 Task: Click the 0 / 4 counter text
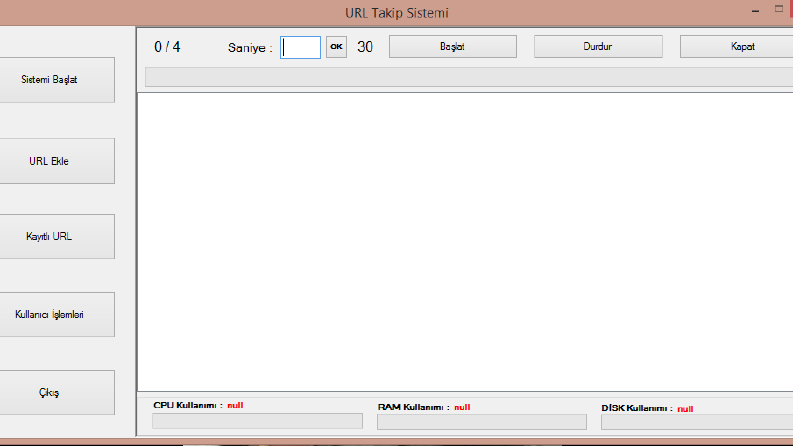point(167,47)
